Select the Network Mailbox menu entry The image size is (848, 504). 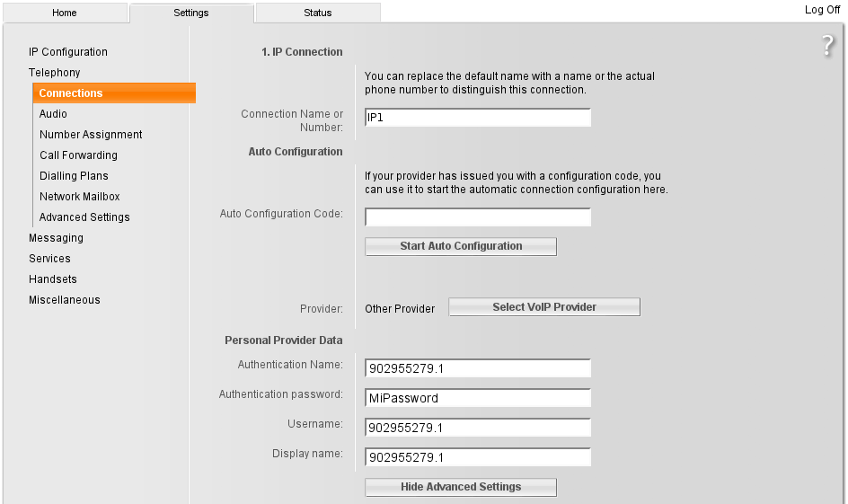point(79,197)
